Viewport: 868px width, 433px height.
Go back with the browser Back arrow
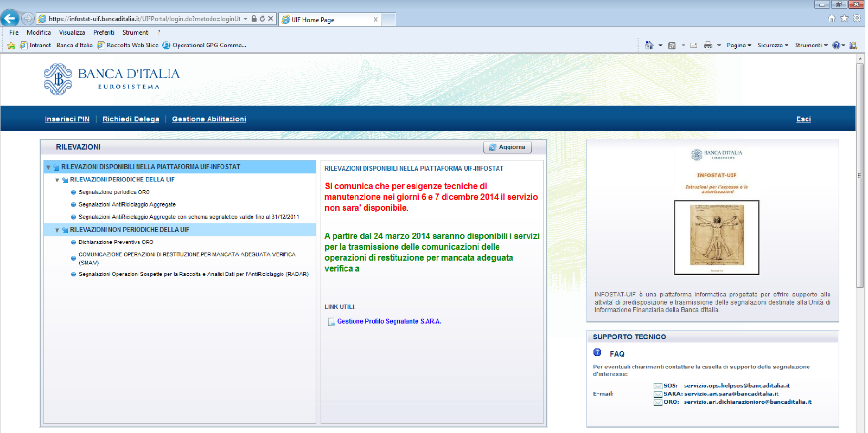(x=10, y=18)
